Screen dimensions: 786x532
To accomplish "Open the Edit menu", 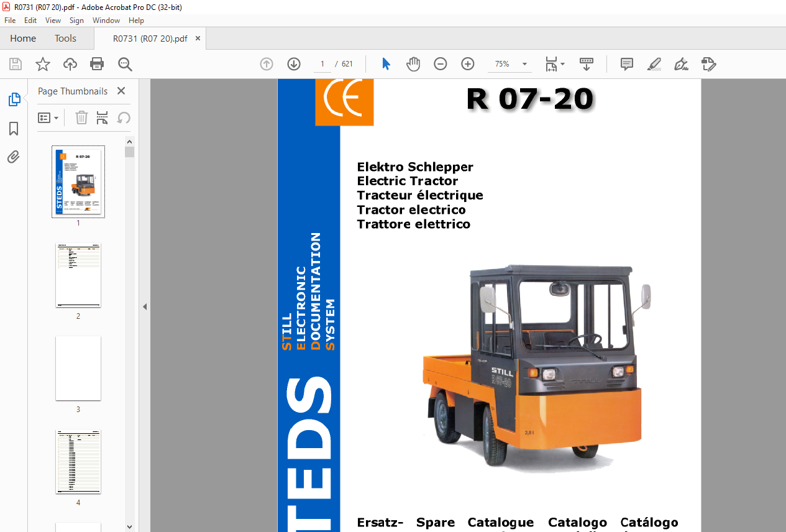I will tap(30, 21).
